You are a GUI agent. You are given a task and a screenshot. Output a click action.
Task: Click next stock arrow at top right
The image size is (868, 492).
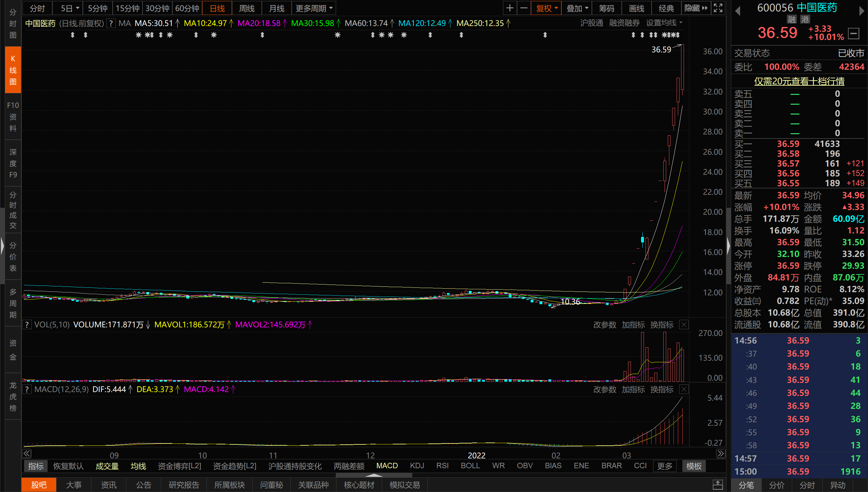(x=861, y=11)
